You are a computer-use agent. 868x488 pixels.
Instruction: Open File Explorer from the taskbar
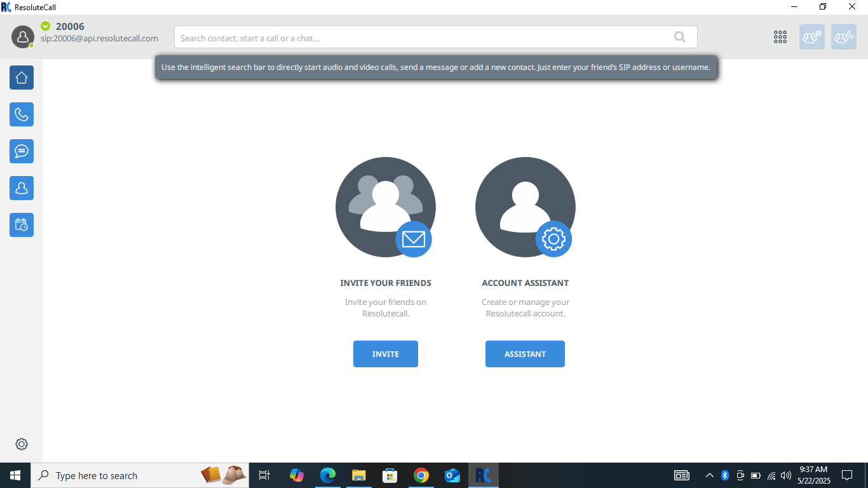tap(358, 475)
